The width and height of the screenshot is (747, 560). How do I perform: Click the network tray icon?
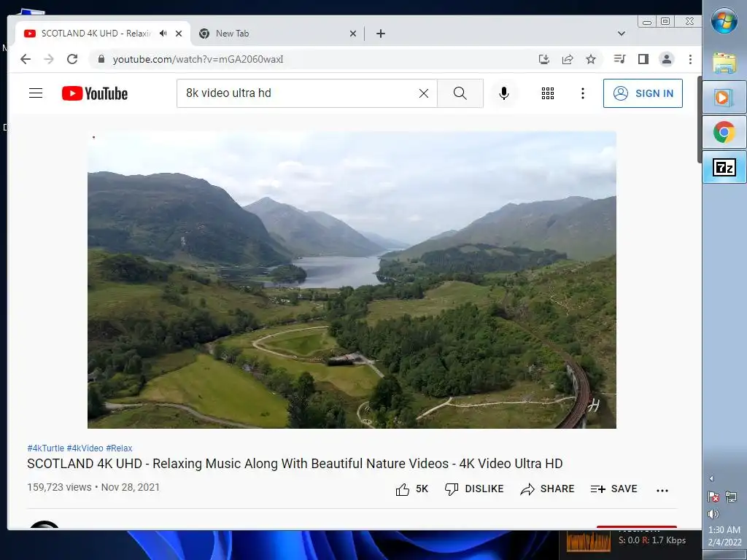point(731,497)
